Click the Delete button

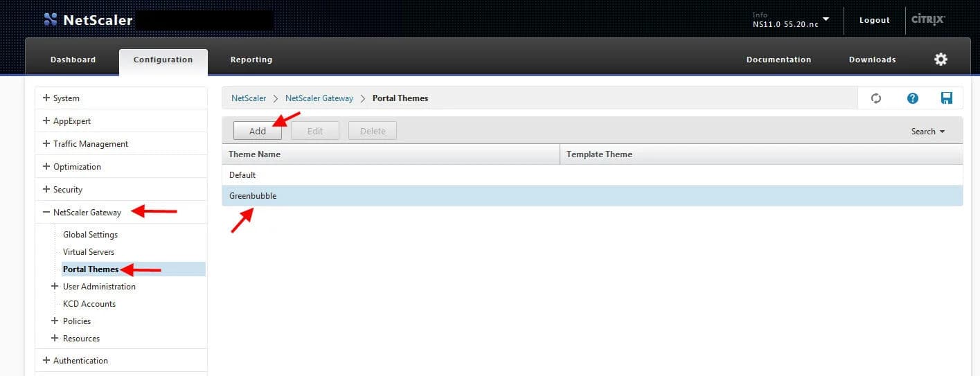[373, 131]
